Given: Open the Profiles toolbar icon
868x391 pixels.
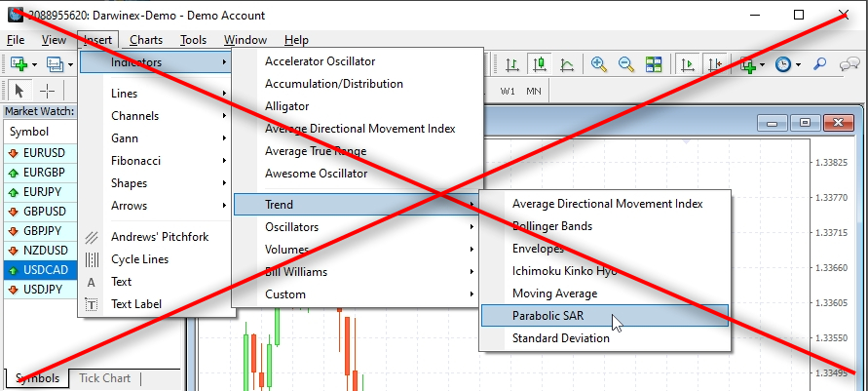Looking at the screenshot, I should pos(56,64).
